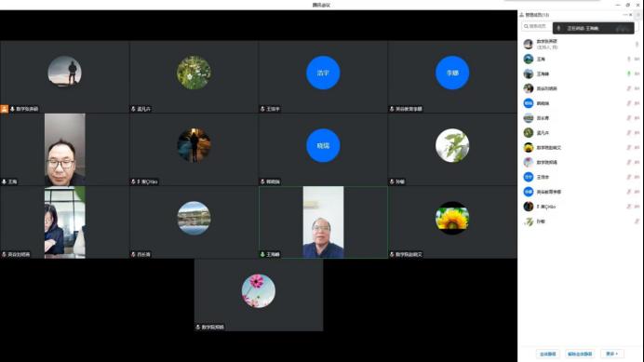
Task: Click the muted mic icon on the 浩宇 video tile
Action: click(262, 109)
